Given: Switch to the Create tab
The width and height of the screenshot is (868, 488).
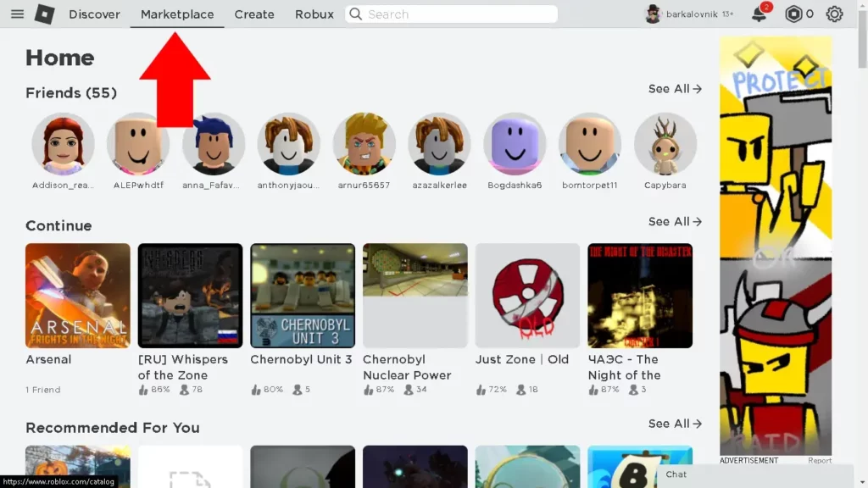Looking at the screenshot, I should click(254, 14).
